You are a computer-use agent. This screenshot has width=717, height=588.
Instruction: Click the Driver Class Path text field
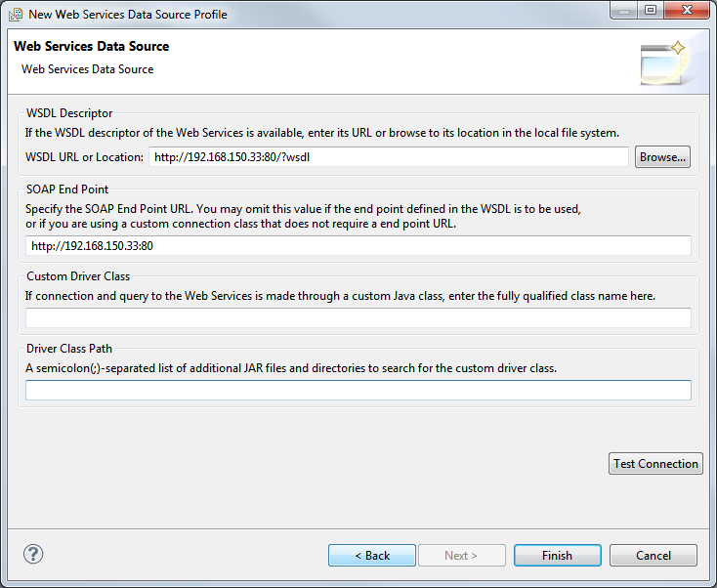(358, 390)
